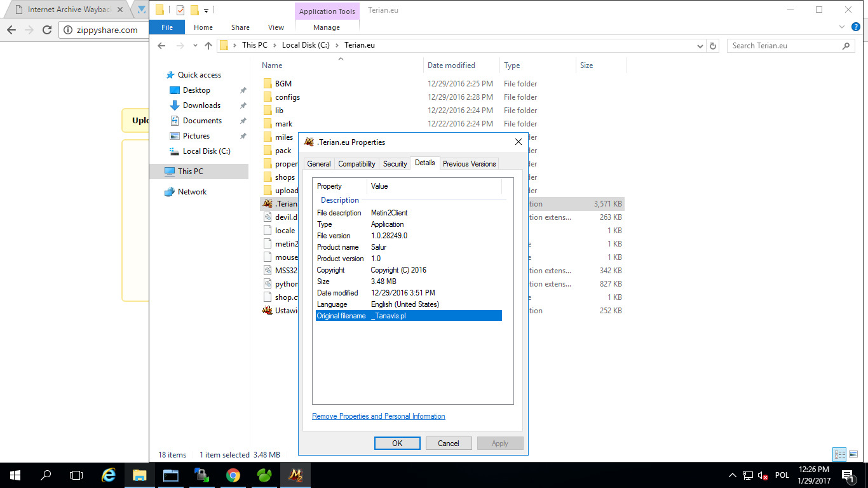Click the magnifier icon in Search Terian.eu box

pos(846,46)
